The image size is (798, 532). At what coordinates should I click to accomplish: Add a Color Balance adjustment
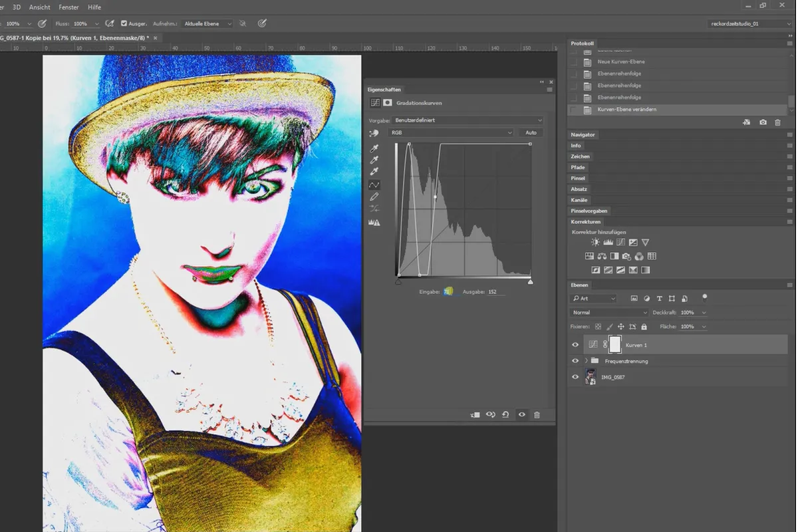tap(602, 256)
